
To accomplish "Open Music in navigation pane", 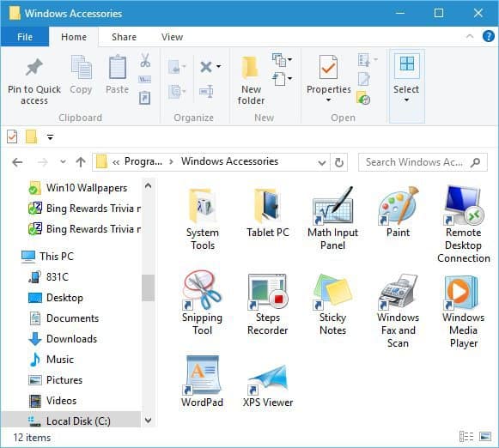I will click(51, 360).
